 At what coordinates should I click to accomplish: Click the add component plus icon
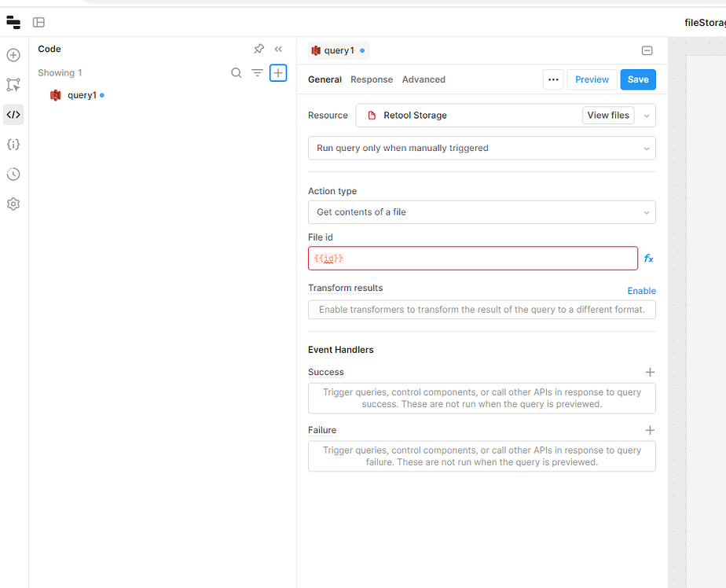(x=13, y=55)
